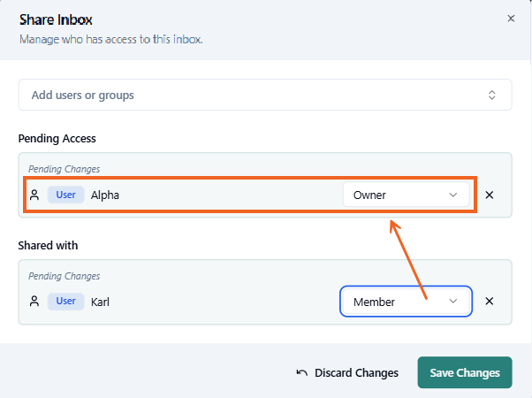This screenshot has height=398, width=532.
Task: Click the person icon next to Karl
Action: pos(34,302)
